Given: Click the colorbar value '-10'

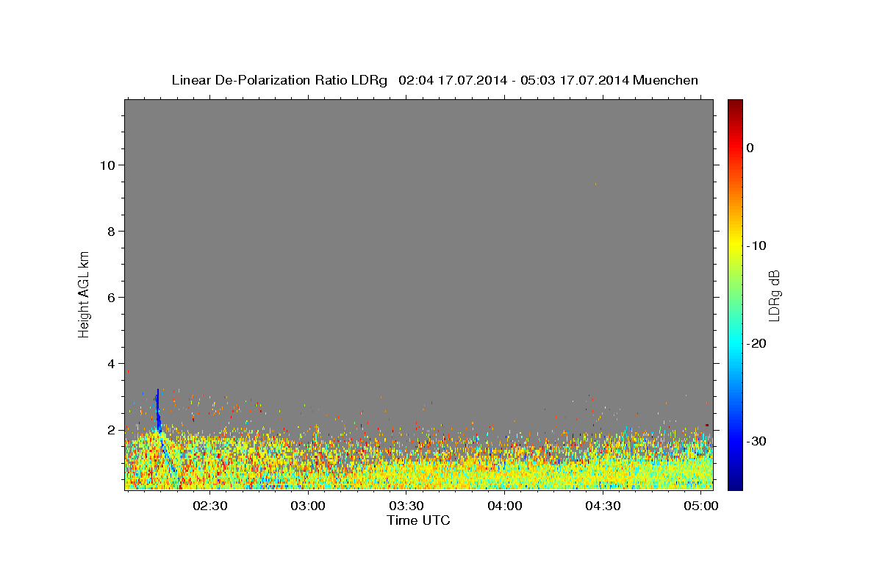Looking at the screenshot, I should (756, 245).
